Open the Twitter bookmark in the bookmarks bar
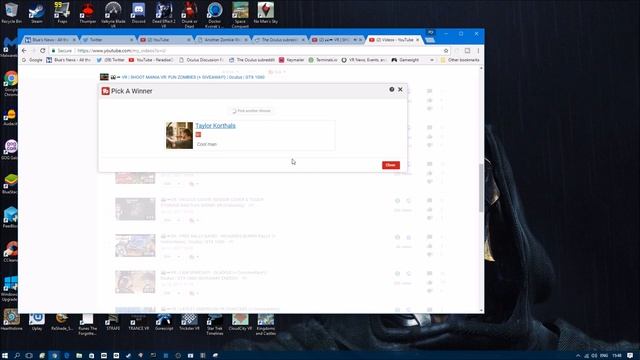Viewport: 640px width, 360px height. click(x=110, y=60)
